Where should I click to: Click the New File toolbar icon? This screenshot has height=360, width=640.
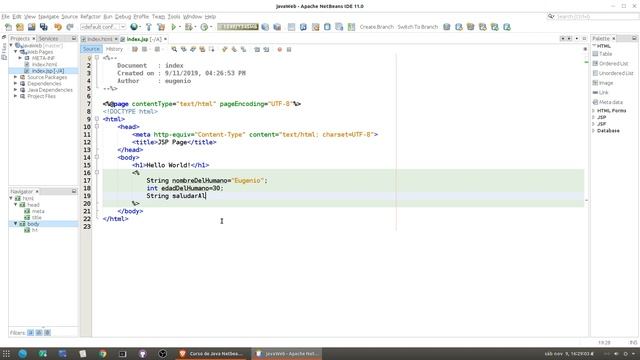[x=8, y=27]
